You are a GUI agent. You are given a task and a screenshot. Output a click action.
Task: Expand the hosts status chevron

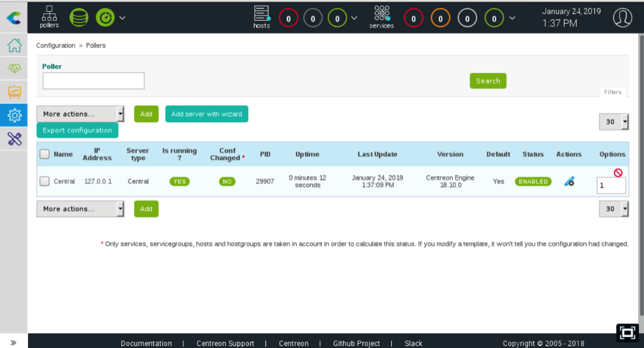click(x=354, y=18)
